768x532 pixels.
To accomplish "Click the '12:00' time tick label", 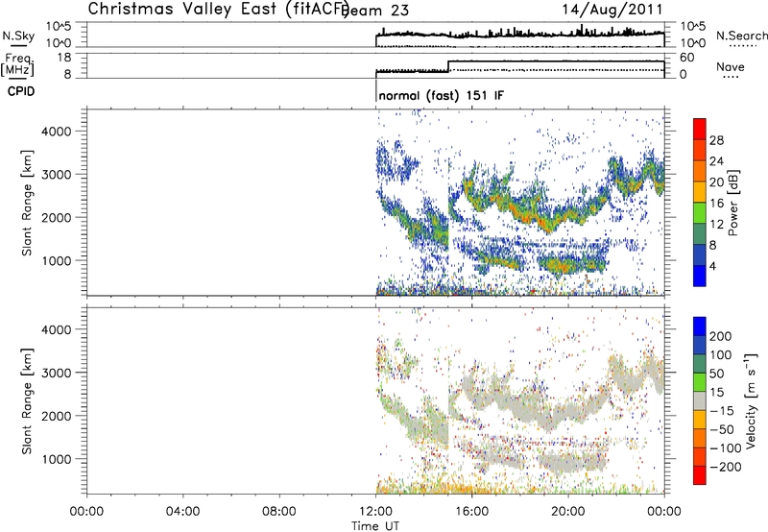I will pos(375,512).
